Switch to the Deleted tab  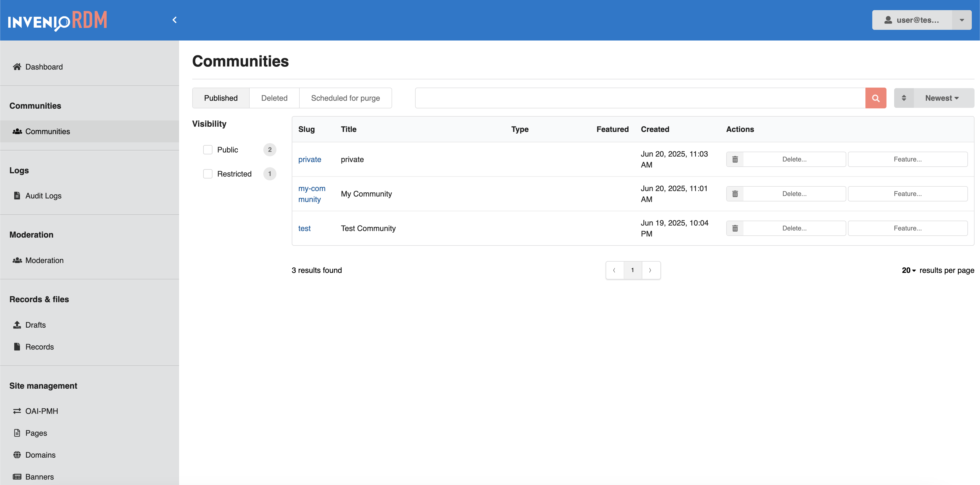pyautogui.click(x=274, y=98)
